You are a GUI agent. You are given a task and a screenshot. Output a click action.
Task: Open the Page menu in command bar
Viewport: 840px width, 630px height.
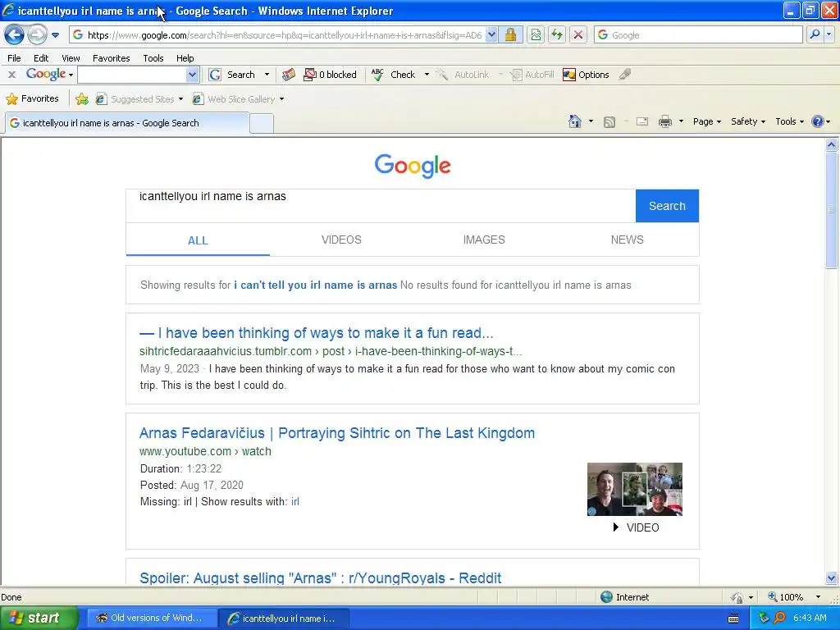pyautogui.click(x=707, y=121)
